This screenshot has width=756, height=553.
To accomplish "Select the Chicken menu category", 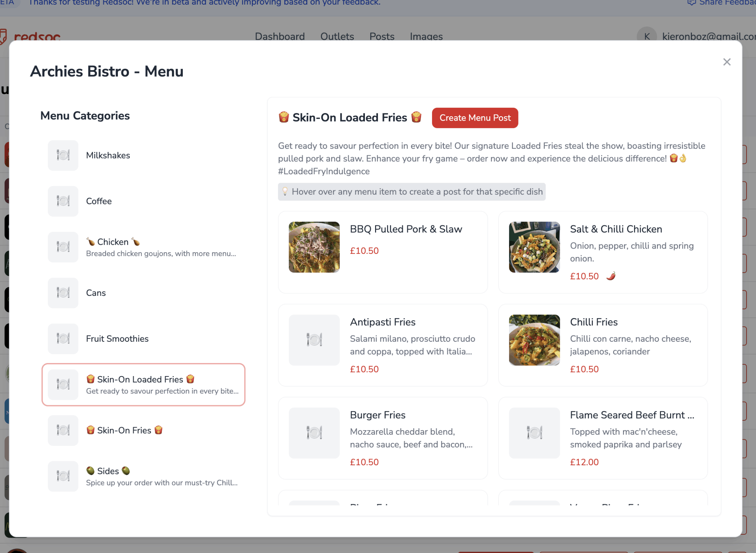I will pos(144,247).
